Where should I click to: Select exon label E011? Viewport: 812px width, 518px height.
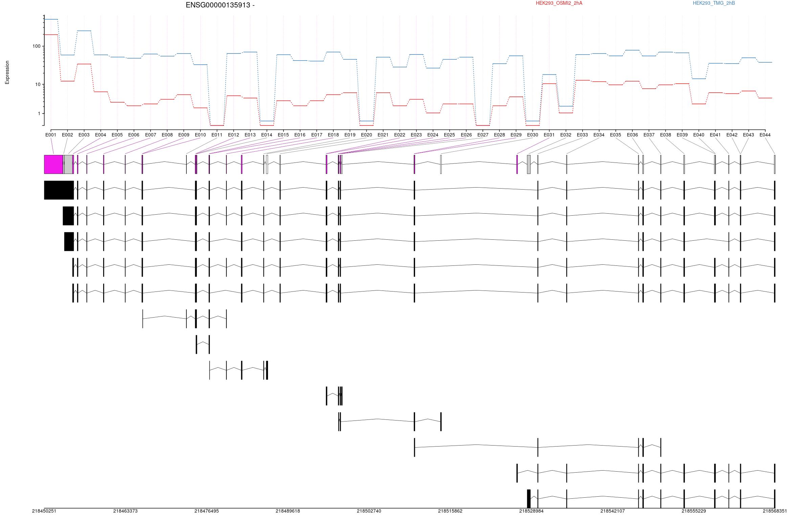(x=217, y=135)
